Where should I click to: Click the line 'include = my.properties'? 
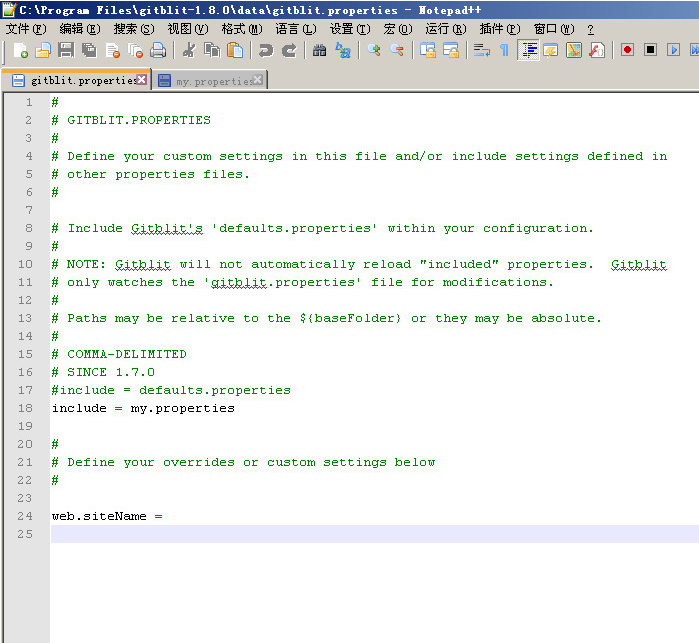point(143,408)
